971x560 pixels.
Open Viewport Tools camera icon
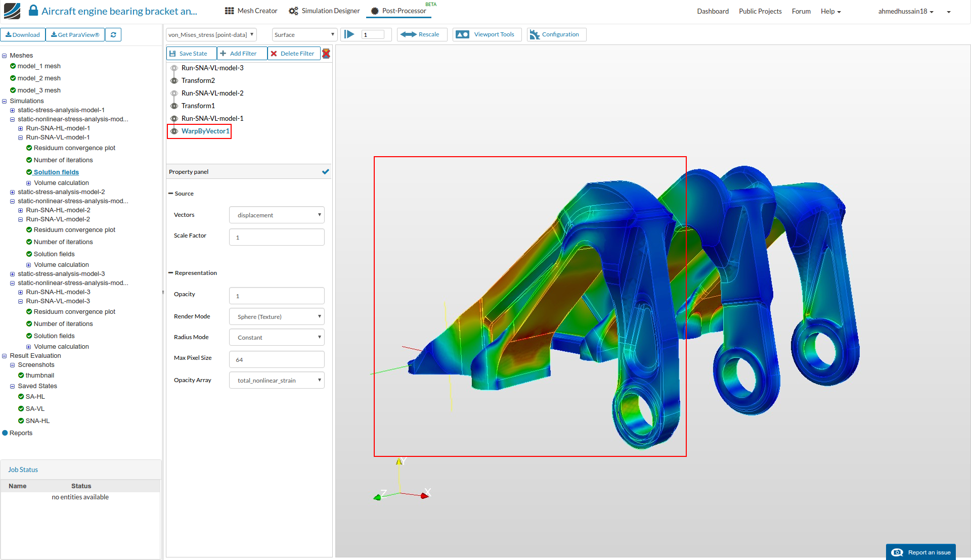click(462, 34)
